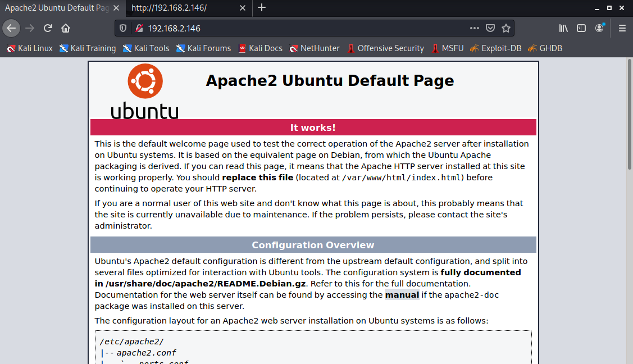The image size is (633, 364).
Task: Minimize the Firefox window
Action: [597, 8]
